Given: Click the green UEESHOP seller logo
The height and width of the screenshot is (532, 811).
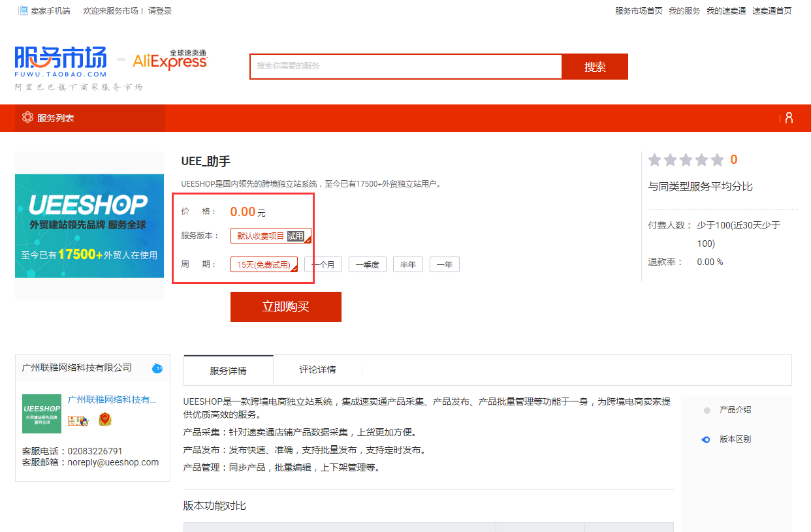Looking at the screenshot, I should (42, 414).
